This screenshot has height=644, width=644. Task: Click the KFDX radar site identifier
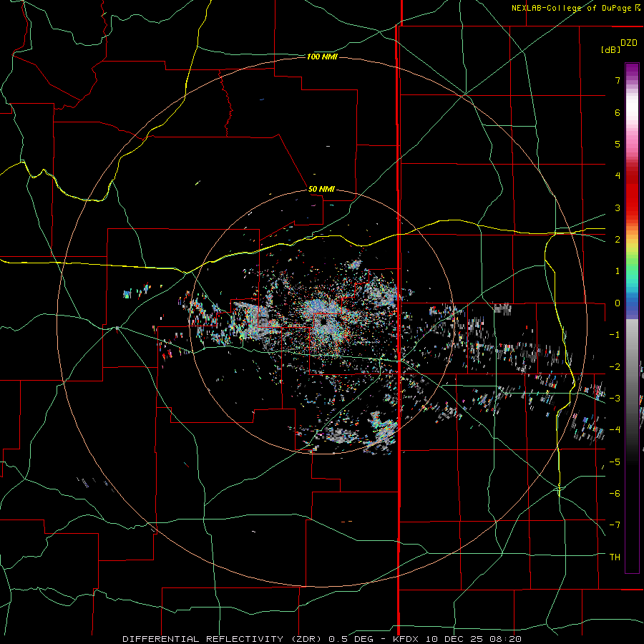(x=407, y=639)
